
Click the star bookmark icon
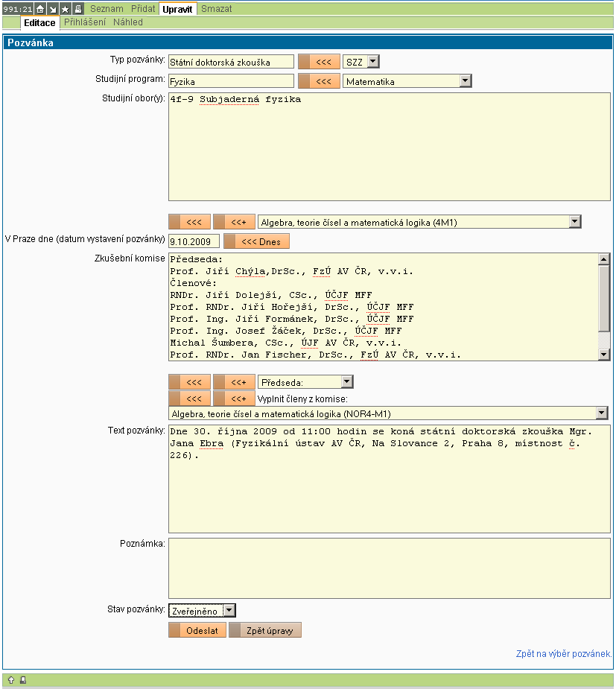coord(65,9)
